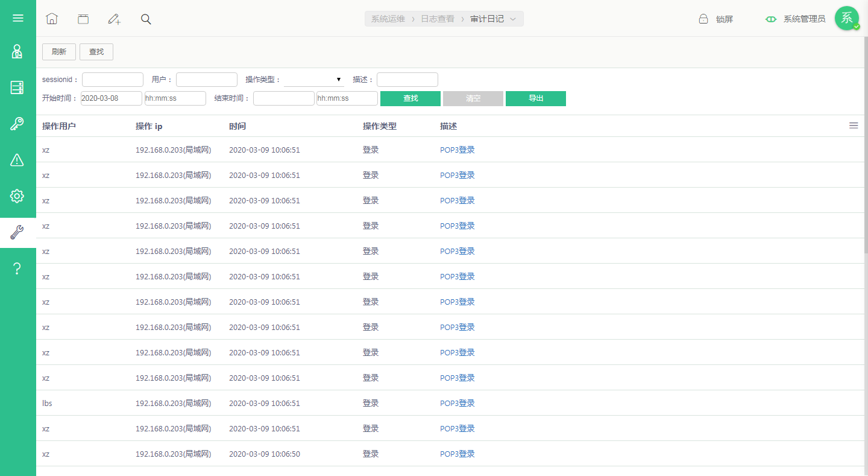Click the window panel icon in top bar

tap(83, 19)
